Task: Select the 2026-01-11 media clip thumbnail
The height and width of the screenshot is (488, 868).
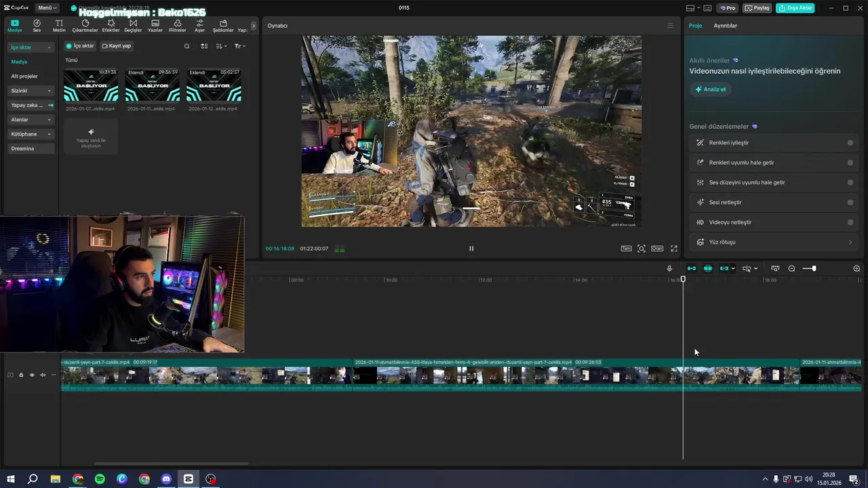Action: [153, 85]
